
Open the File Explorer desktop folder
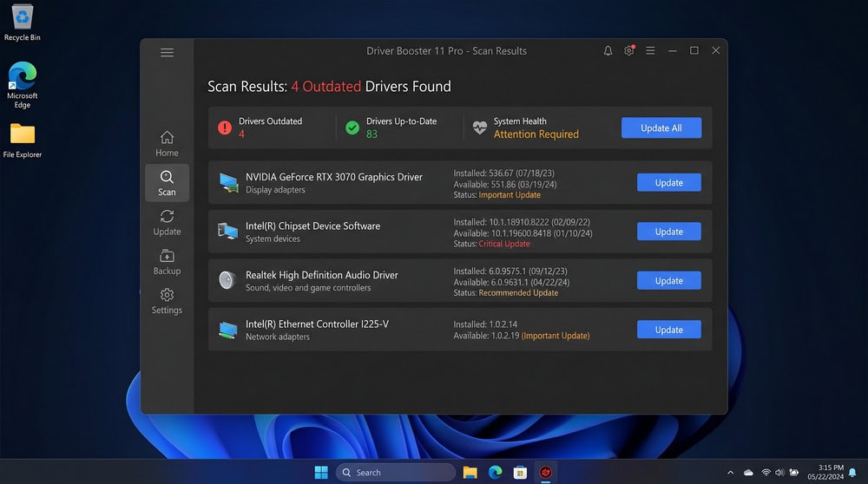pos(23,141)
